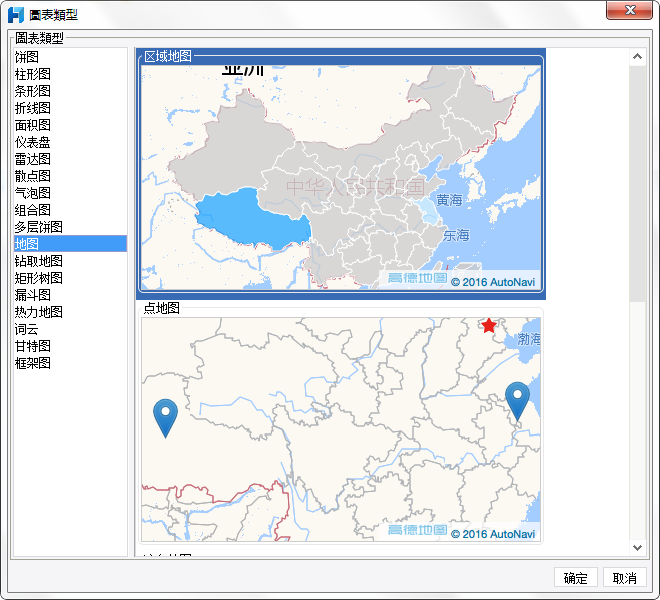Select 气泡图 entry
This screenshot has width=660, height=600.
(x=70, y=193)
